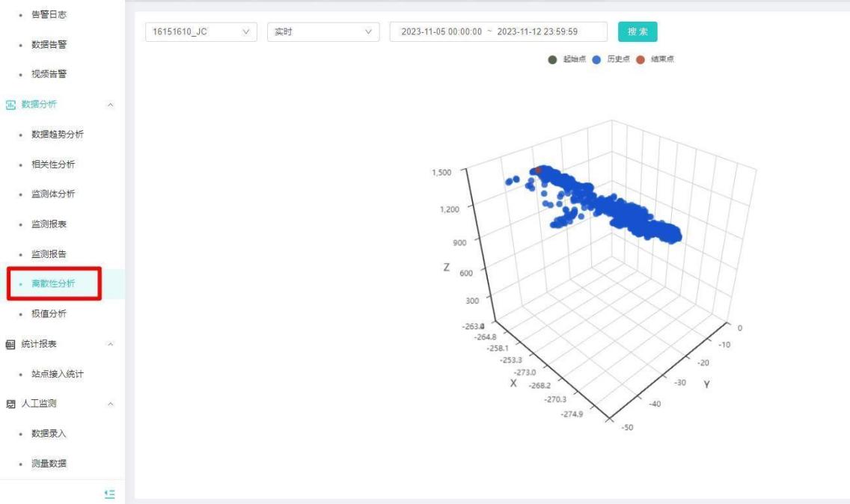The image size is (850, 504).
Task: Collapse the 人工监测 menu chevron
Action: [x=111, y=404]
